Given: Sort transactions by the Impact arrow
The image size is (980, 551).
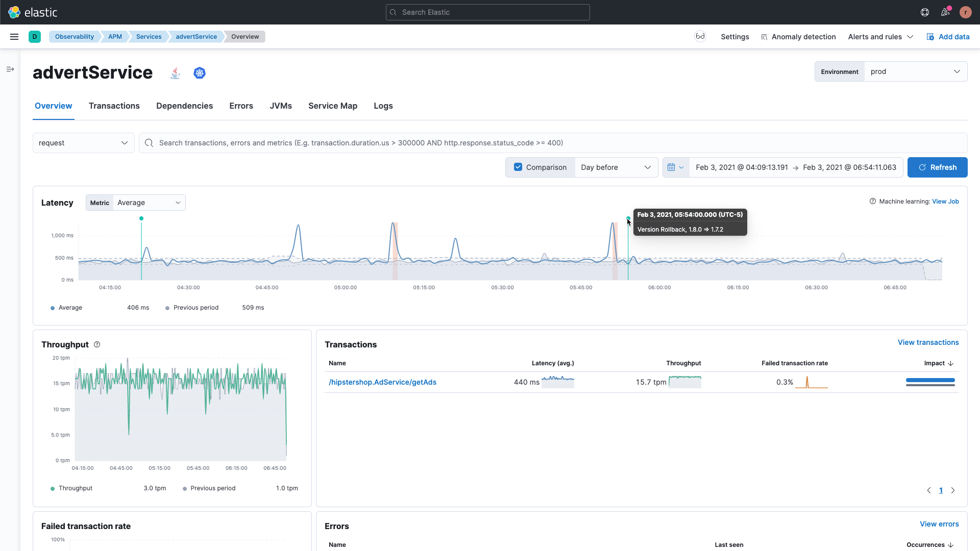Looking at the screenshot, I should pyautogui.click(x=951, y=363).
